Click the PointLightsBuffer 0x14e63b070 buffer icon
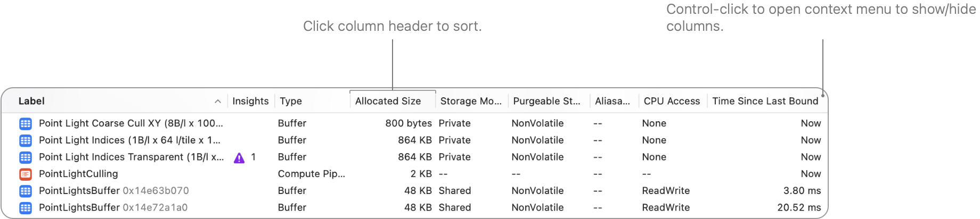 25,191
